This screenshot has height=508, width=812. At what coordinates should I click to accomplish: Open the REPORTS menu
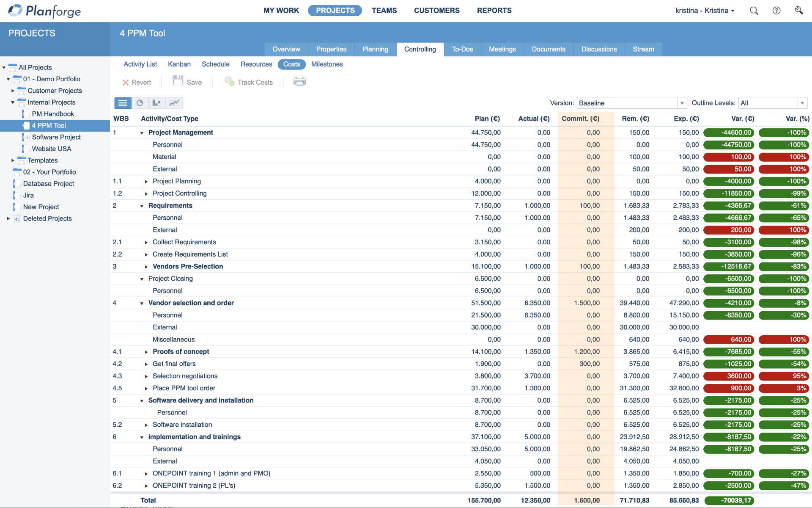pos(494,11)
